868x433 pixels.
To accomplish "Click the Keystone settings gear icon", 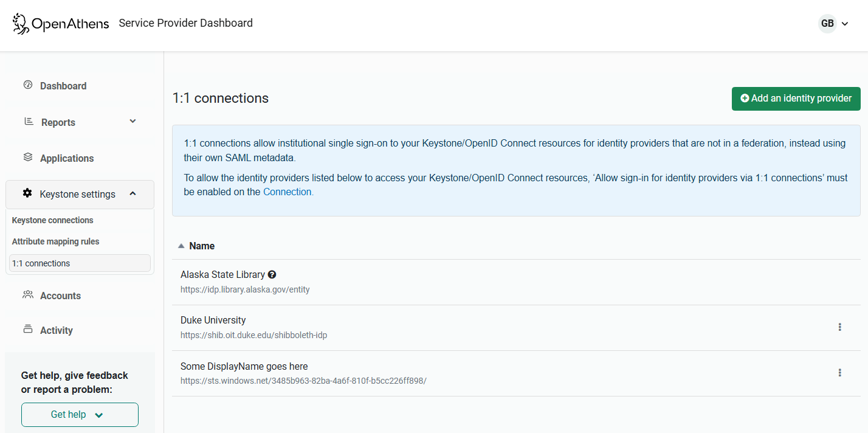I will (x=27, y=193).
